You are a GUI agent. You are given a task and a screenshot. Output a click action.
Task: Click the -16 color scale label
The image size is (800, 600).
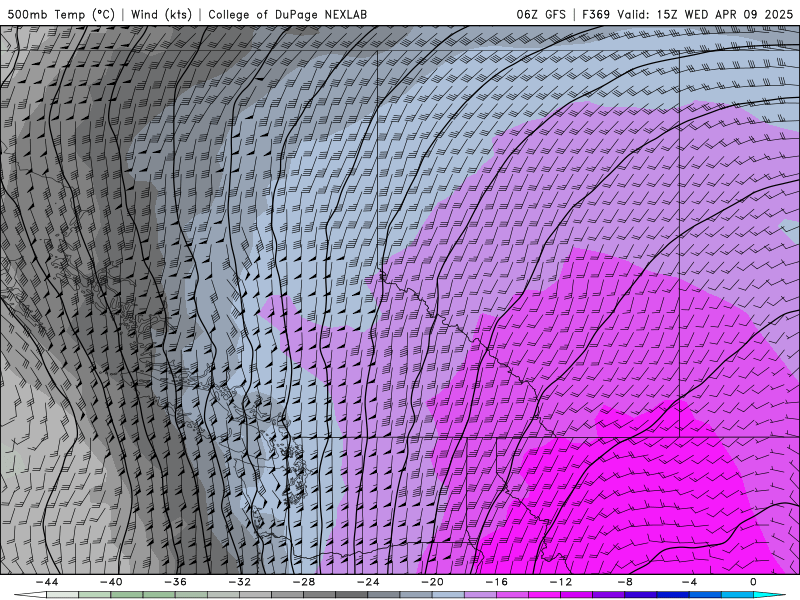tap(496, 582)
